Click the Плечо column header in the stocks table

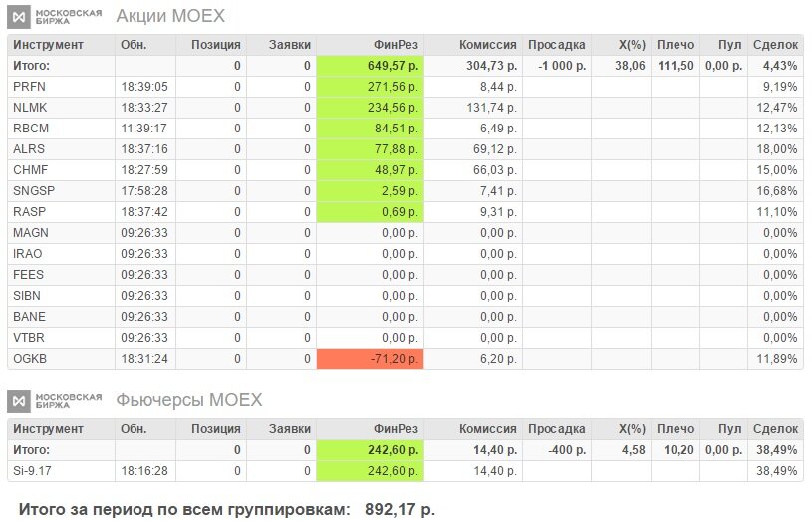pos(676,45)
